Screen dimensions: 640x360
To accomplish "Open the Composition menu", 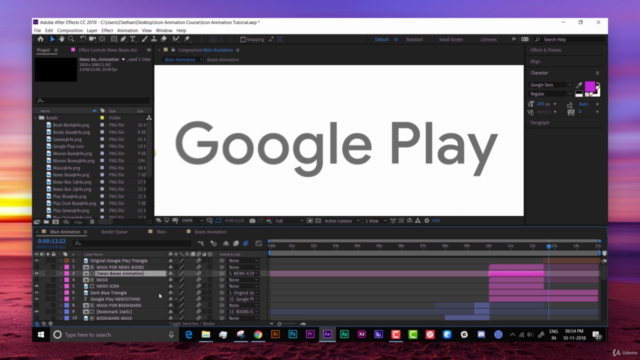I will pos(70,31).
